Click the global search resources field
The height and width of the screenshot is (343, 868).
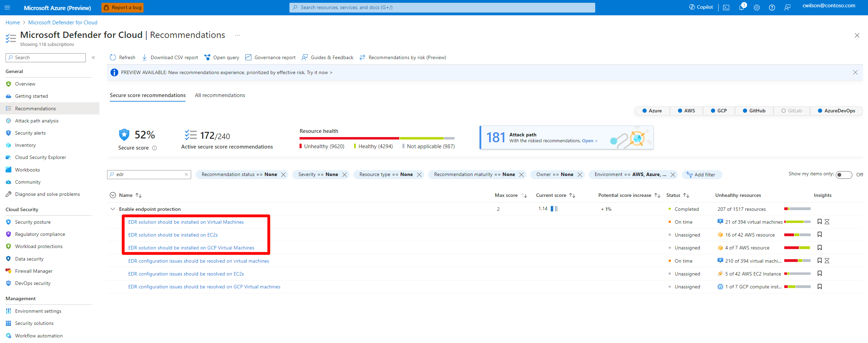[x=442, y=7]
